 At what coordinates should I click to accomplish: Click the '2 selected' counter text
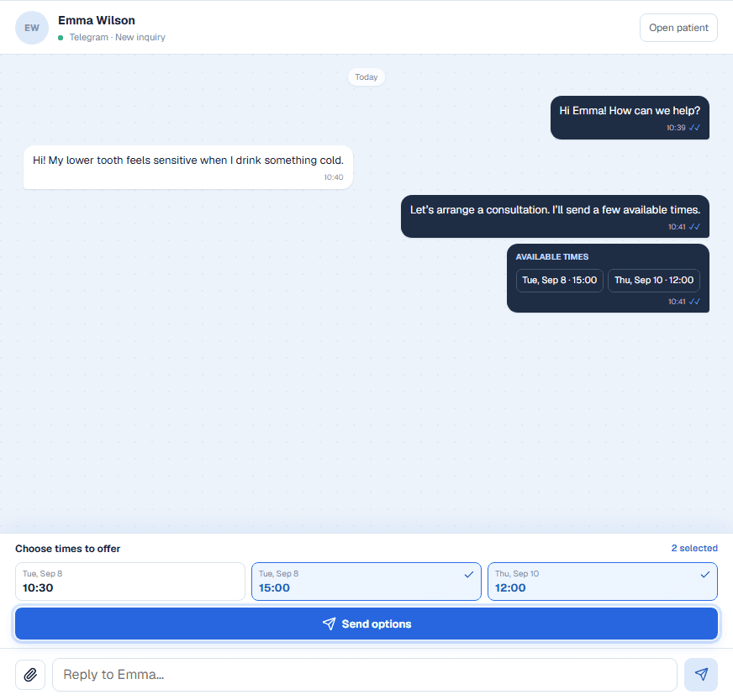click(694, 548)
